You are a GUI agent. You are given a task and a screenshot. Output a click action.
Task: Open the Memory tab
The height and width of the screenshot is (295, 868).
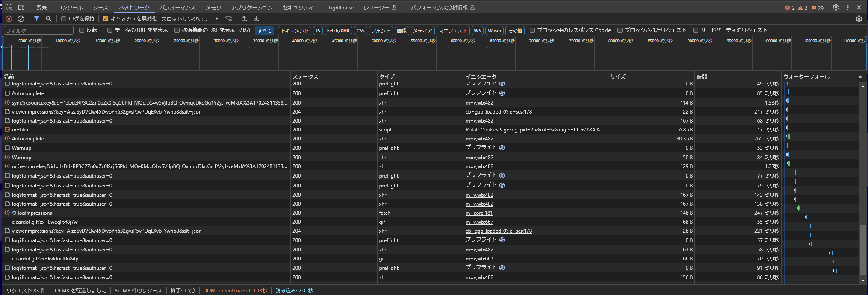[213, 8]
